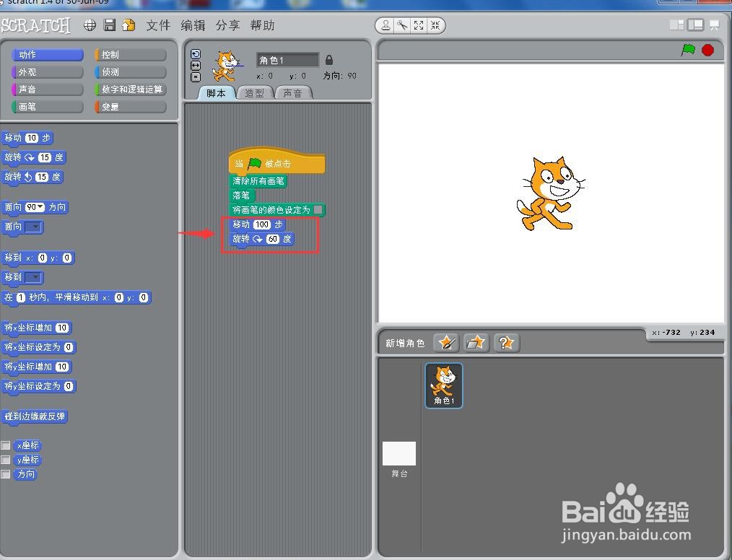Enable the y坐标 stage display checkbox

(6, 460)
